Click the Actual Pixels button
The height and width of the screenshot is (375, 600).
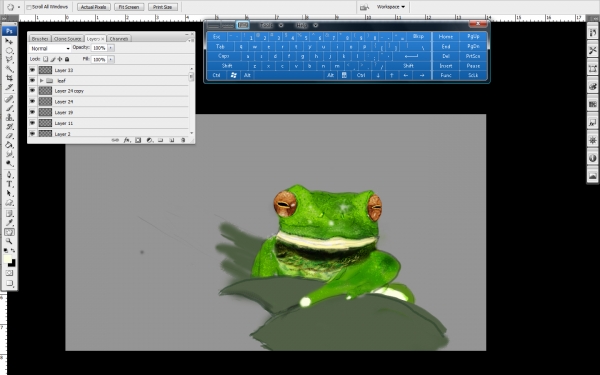94,7
